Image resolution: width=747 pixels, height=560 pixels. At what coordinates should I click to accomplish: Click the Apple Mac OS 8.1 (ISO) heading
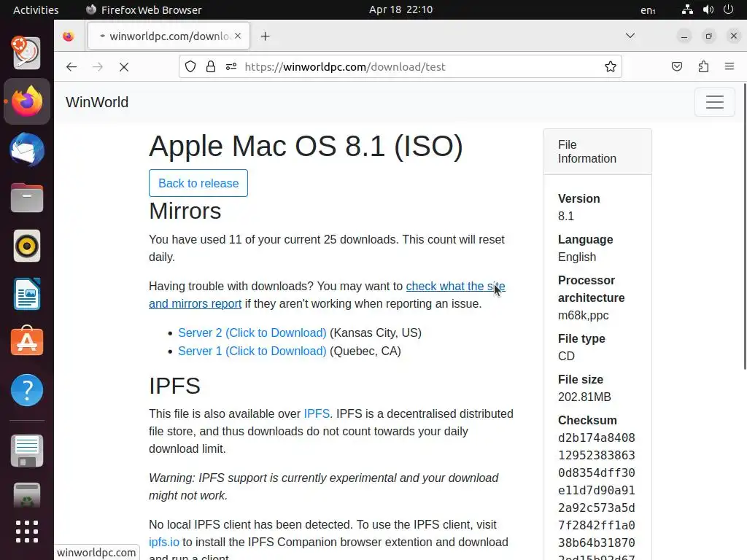coord(306,146)
